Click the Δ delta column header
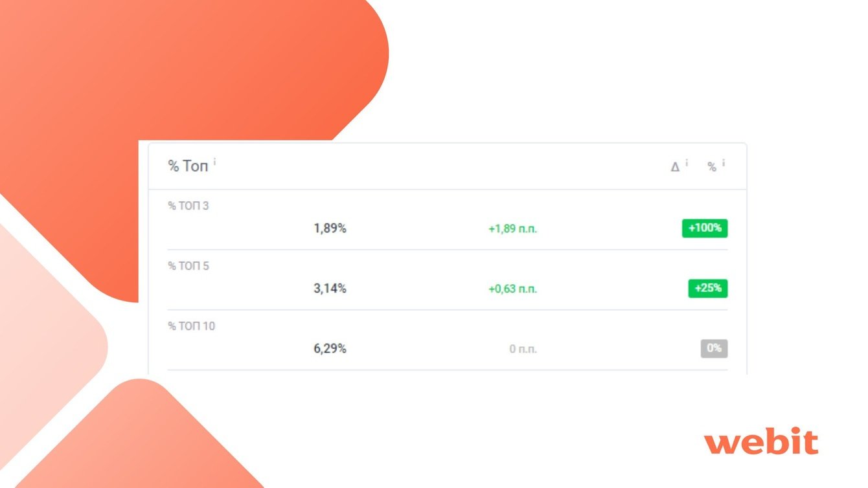 tap(675, 167)
